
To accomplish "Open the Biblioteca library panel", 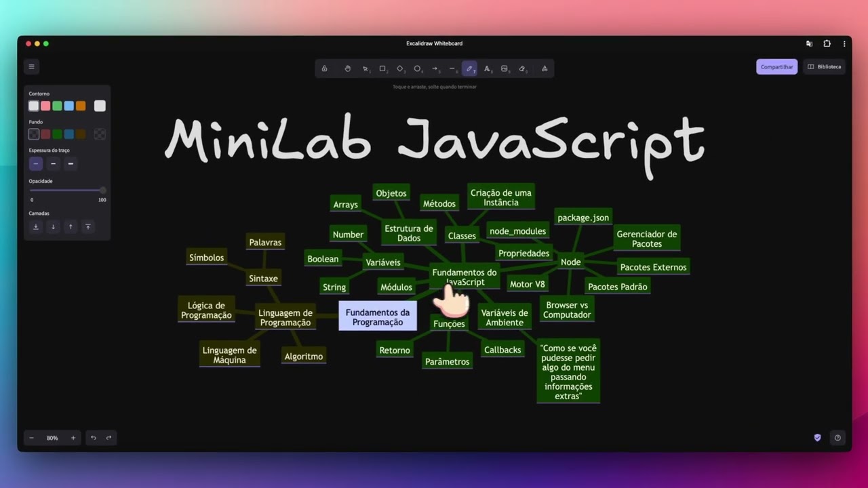I will point(824,66).
